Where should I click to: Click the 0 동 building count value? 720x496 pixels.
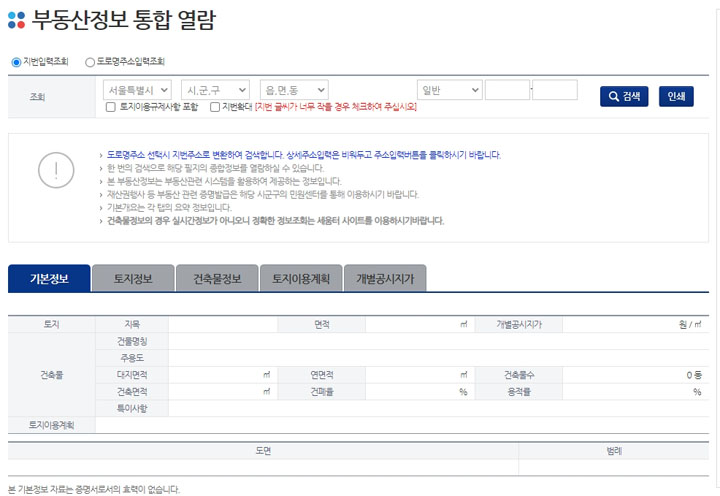(x=694, y=375)
